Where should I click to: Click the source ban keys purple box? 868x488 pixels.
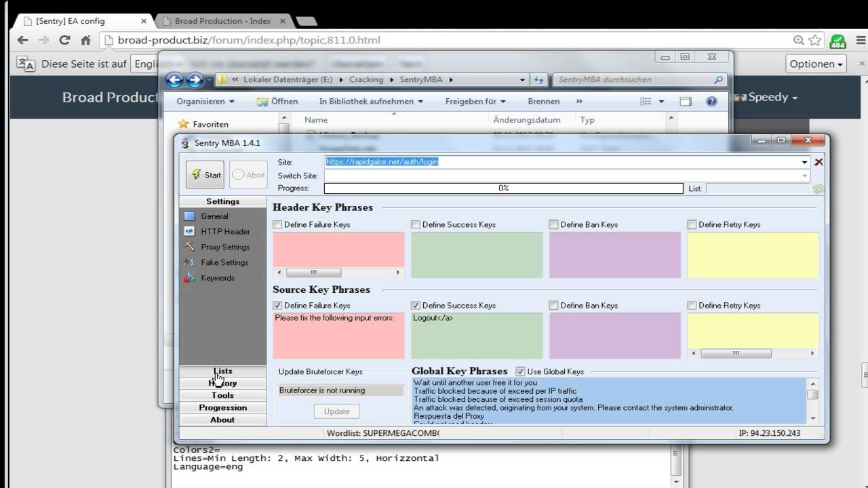click(615, 335)
